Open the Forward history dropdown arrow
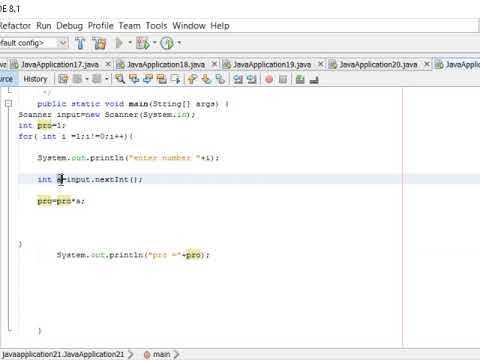 click(107, 79)
